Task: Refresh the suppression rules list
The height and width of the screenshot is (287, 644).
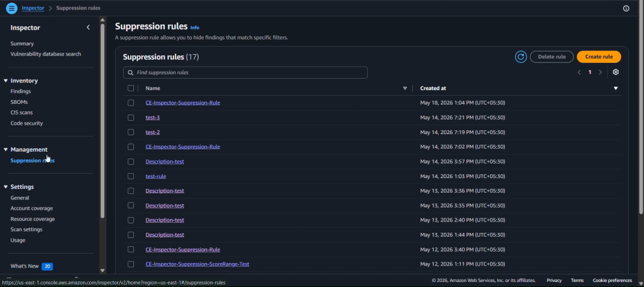Action: click(x=521, y=57)
